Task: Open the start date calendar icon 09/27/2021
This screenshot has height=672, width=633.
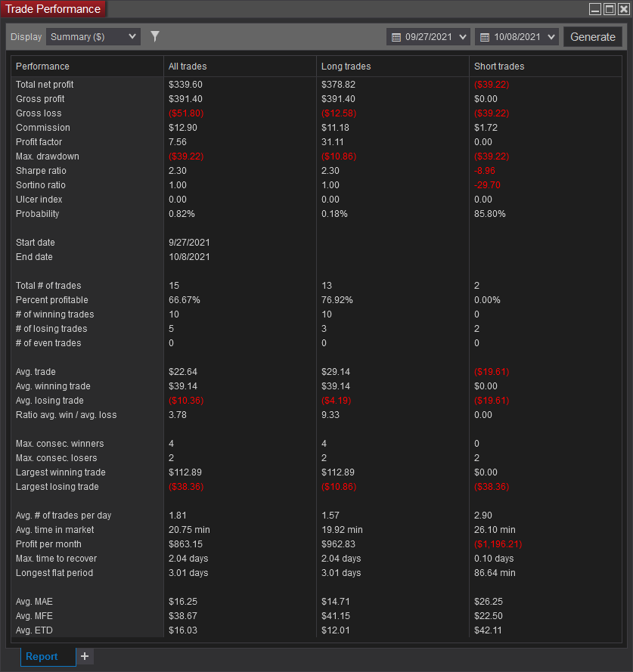Action: click(396, 37)
